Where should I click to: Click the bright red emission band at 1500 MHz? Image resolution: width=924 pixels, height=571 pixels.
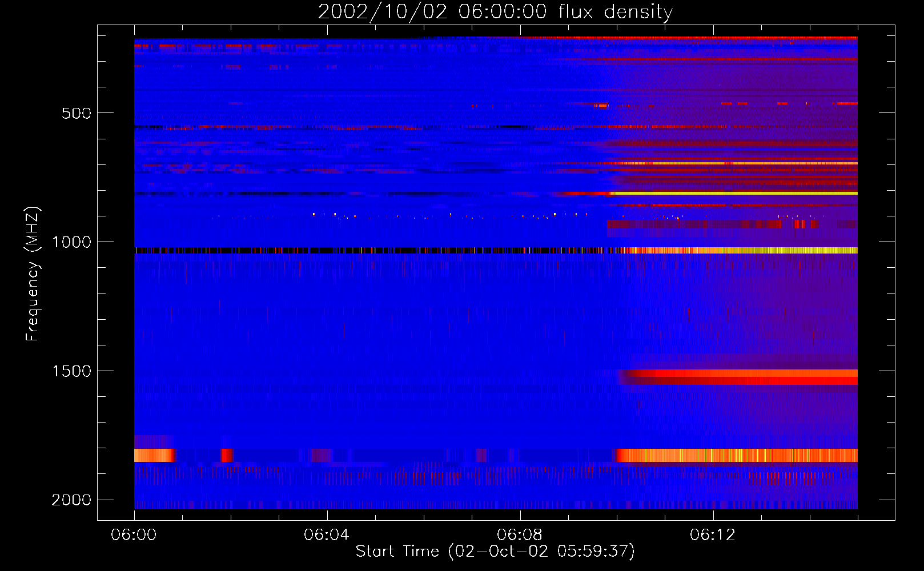(738, 377)
